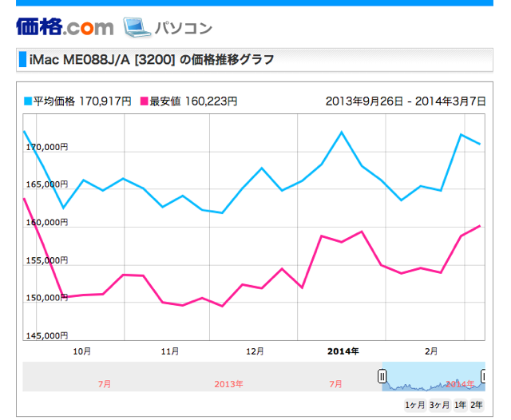Click the 170,000円 axis label
The width and height of the screenshot is (511, 420).
click(x=47, y=147)
